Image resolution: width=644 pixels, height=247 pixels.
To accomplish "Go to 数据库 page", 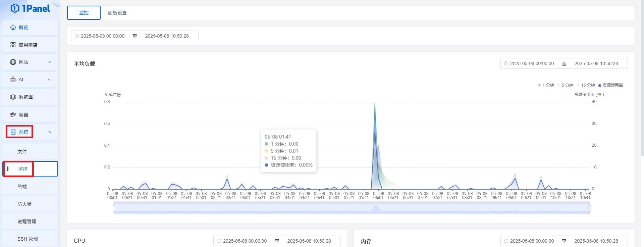I will pos(30,97).
